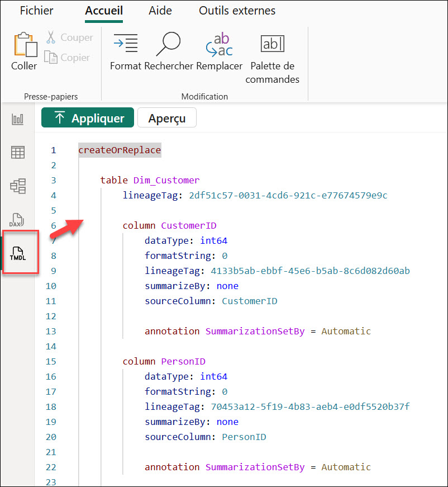This screenshot has width=448, height=487.
Task: Open the Fichier menu
Action: [36, 11]
